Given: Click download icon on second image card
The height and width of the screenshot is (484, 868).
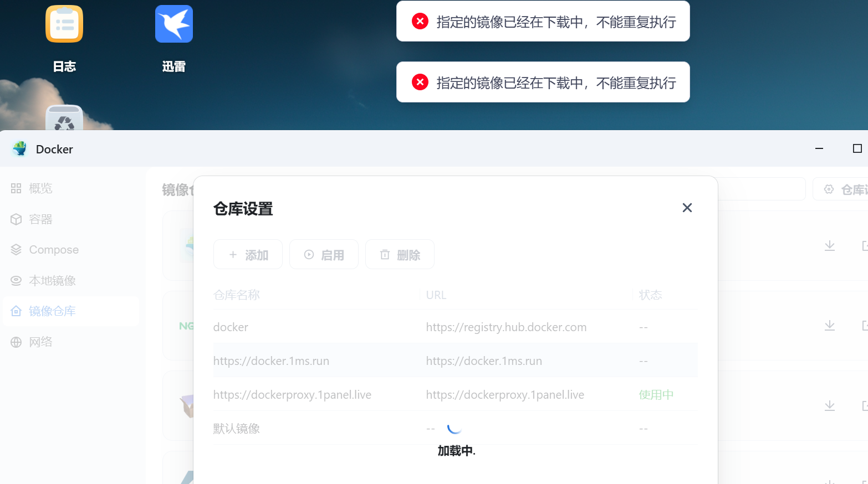Looking at the screenshot, I should click(x=830, y=325).
